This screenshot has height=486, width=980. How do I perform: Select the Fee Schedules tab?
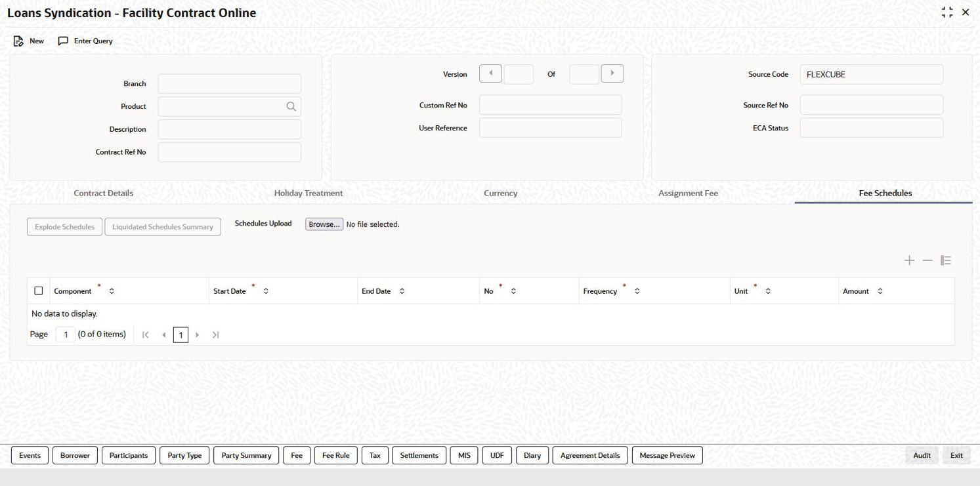tap(885, 193)
